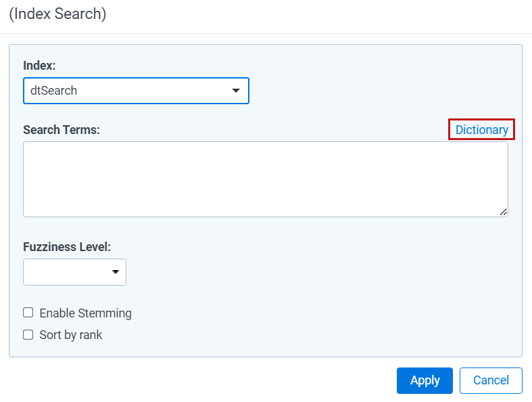Click the (Index Search) dialog title
This screenshot has height=402, width=532.
57,14
